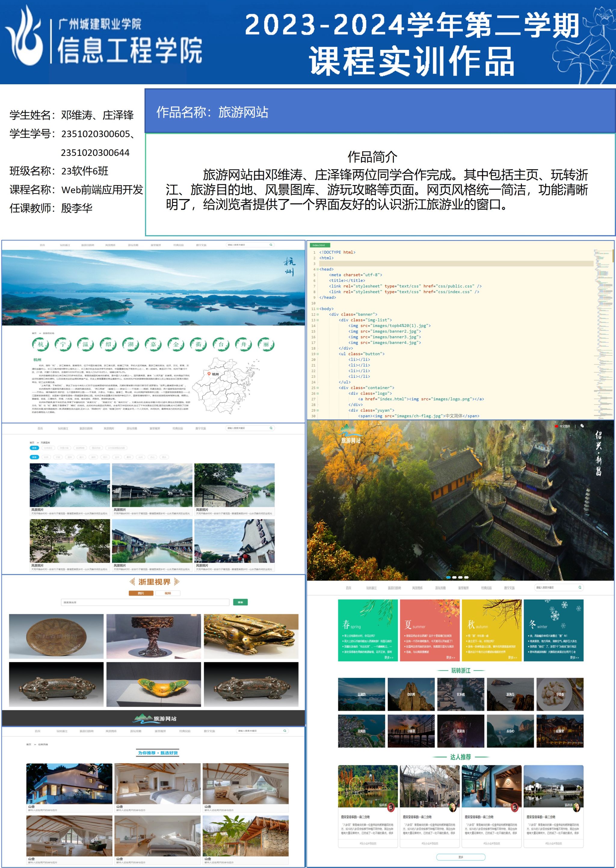Click the 搜索媒体库 search input field
Image resolution: width=616 pixels, height=868 pixels.
[145, 602]
